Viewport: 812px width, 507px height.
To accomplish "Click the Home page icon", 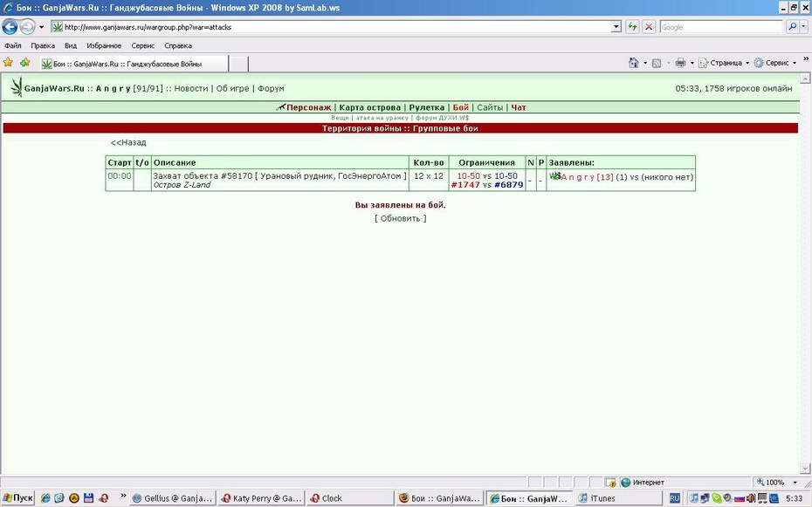I will [x=633, y=63].
